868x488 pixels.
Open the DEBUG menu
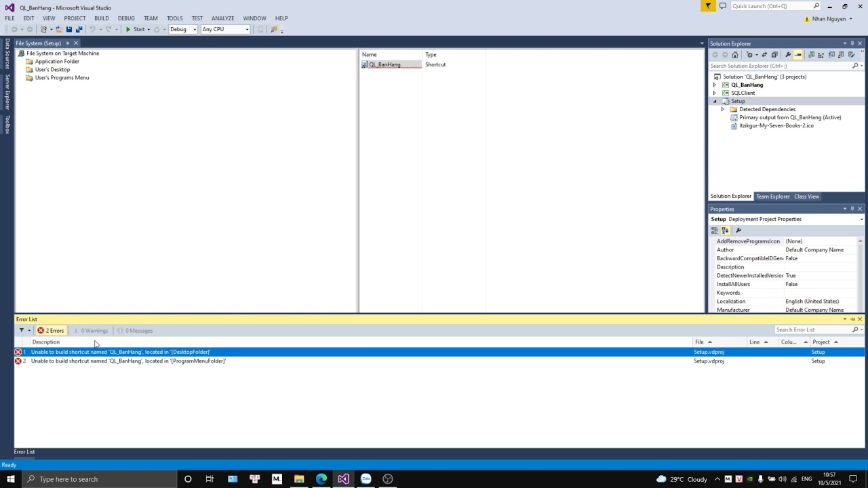[x=126, y=18]
